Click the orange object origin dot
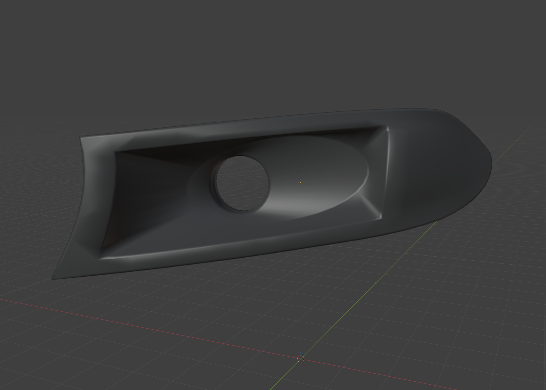Screen dimensions: 546x390 (x=301, y=182)
